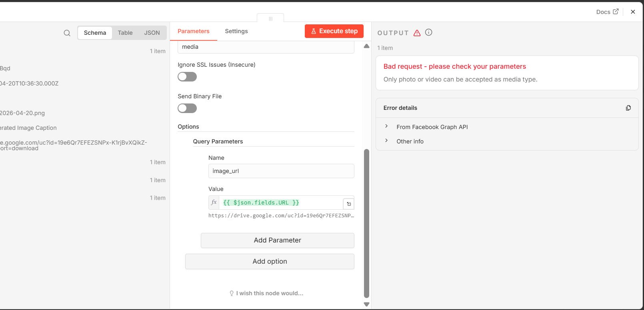Close the node detail view

pyautogui.click(x=633, y=12)
